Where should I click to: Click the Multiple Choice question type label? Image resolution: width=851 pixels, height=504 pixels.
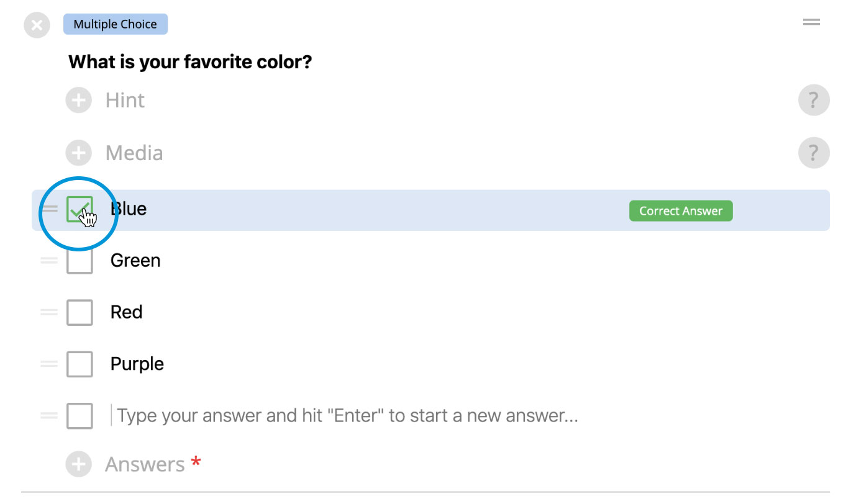click(116, 24)
